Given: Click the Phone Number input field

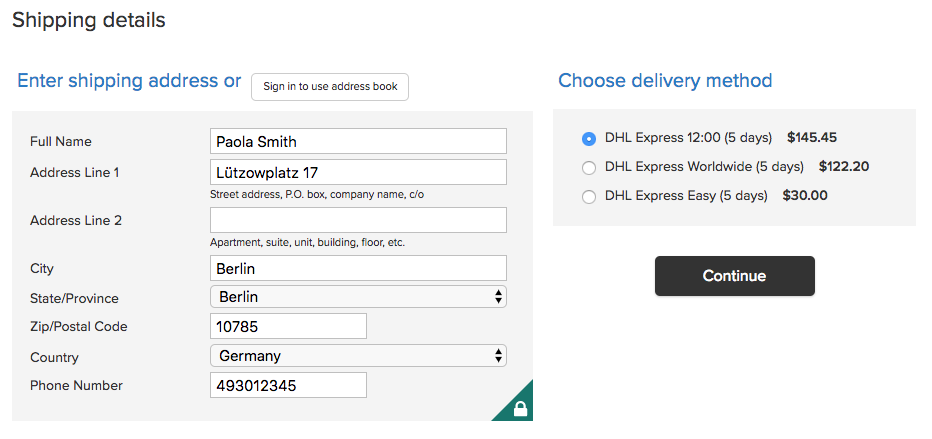Looking at the screenshot, I should (x=288, y=386).
